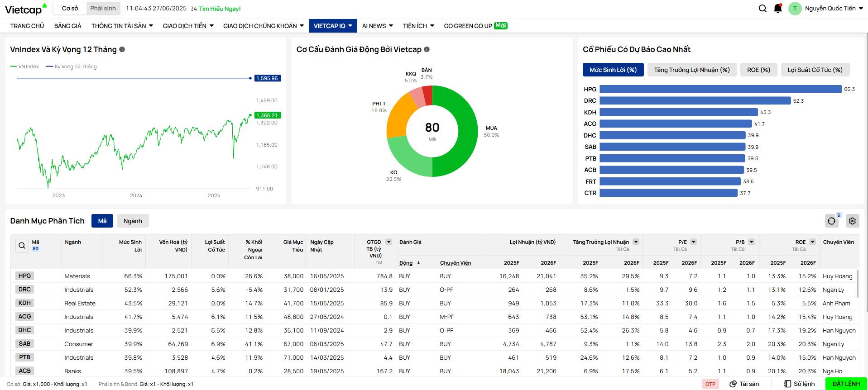868x390 pixels.
Task: Click the Tài sản pie icon
Action: 733,384
